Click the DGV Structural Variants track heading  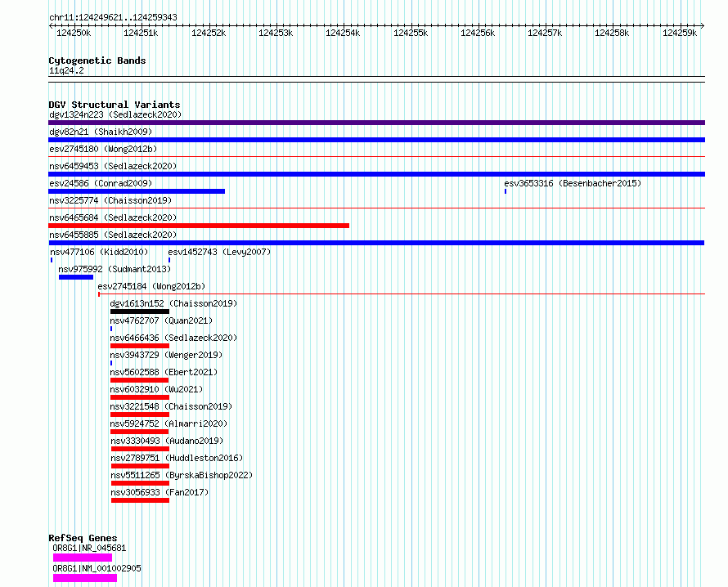coord(115,105)
